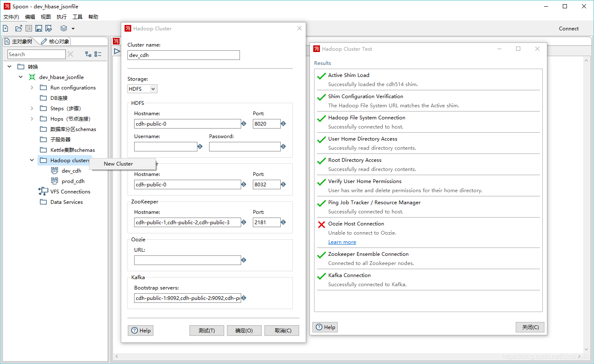Screen dimensions: 594x364
Task: Switch tree to connections view icon
Action: click(88, 54)
